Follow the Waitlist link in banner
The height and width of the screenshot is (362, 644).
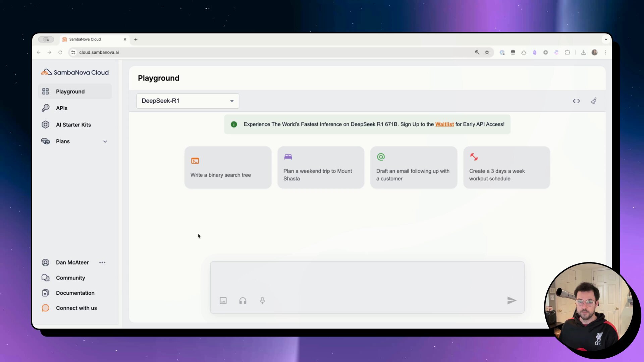click(444, 124)
